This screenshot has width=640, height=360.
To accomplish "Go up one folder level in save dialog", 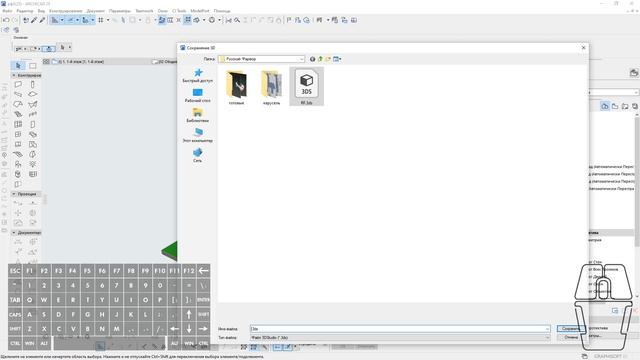I will coord(320,59).
